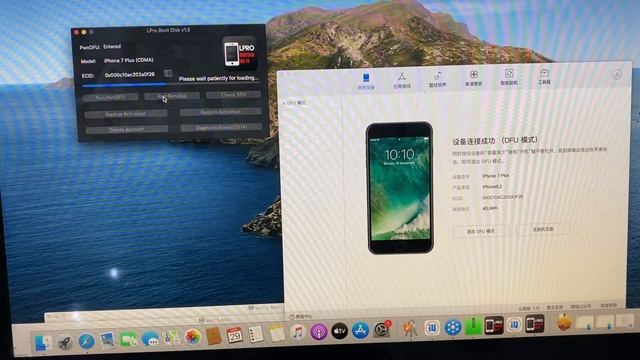Click the iPhone preview image
Screen dimensions: 640x360
point(400,188)
